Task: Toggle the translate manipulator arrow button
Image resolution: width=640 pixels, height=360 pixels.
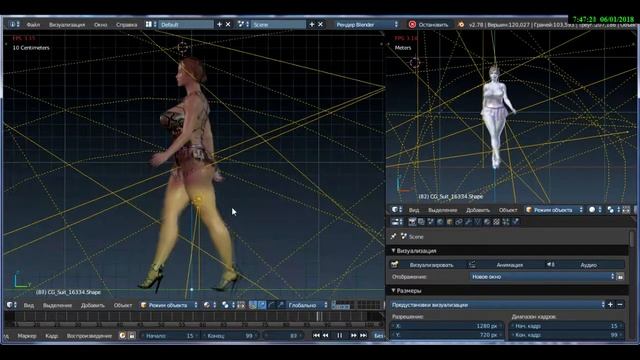Action: pos(262,305)
